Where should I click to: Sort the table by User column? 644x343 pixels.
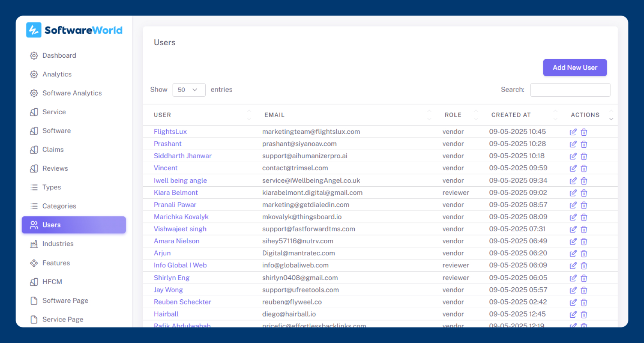pyautogui.click(x=162, y=115)
